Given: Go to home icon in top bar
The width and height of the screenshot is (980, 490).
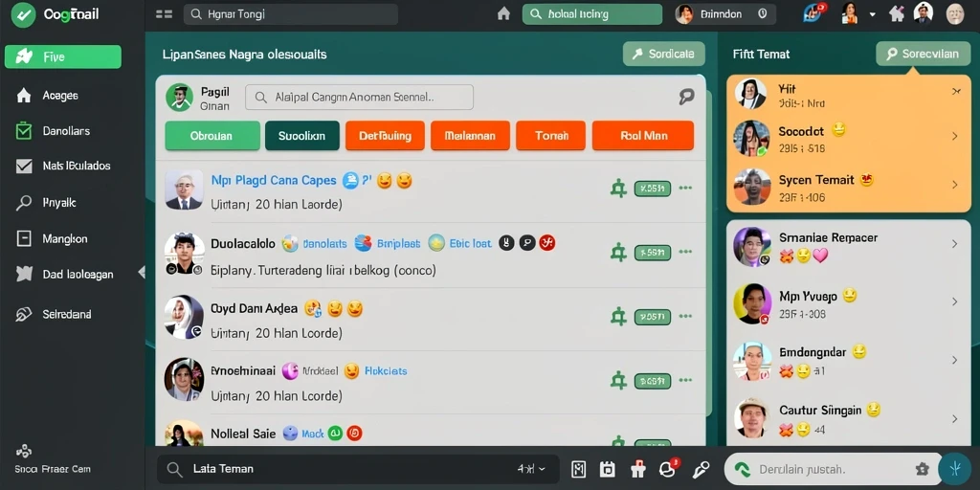Looking at the screenshot, I should [503, 13].
